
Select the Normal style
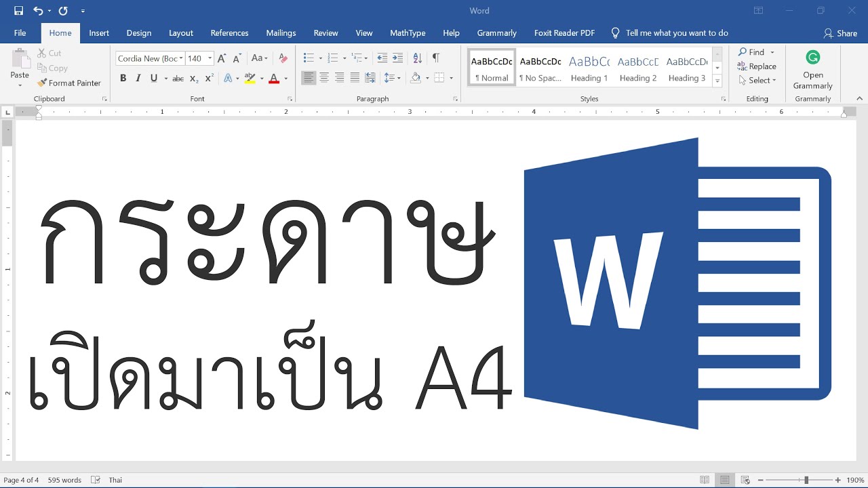[x=492, y=68]
